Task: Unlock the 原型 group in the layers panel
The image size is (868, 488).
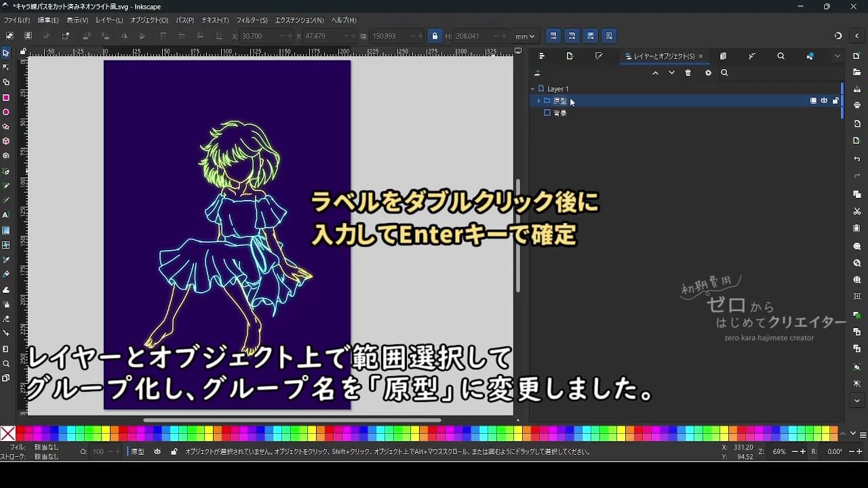Action: pyautogui.click(x=834, y=100)
